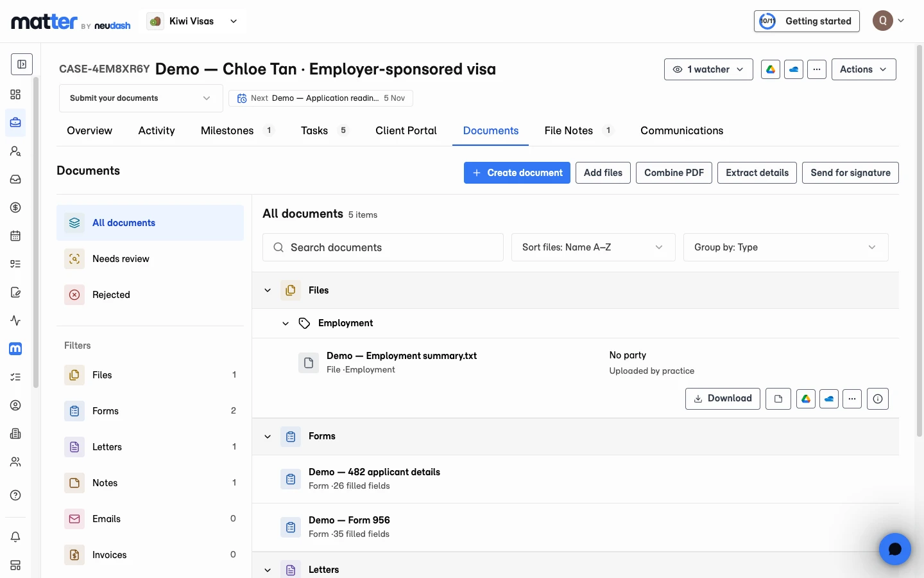This screenshot has width=924, height=578.
Task: Open the Group by: Type dropdown
Action: pos(786,247)
